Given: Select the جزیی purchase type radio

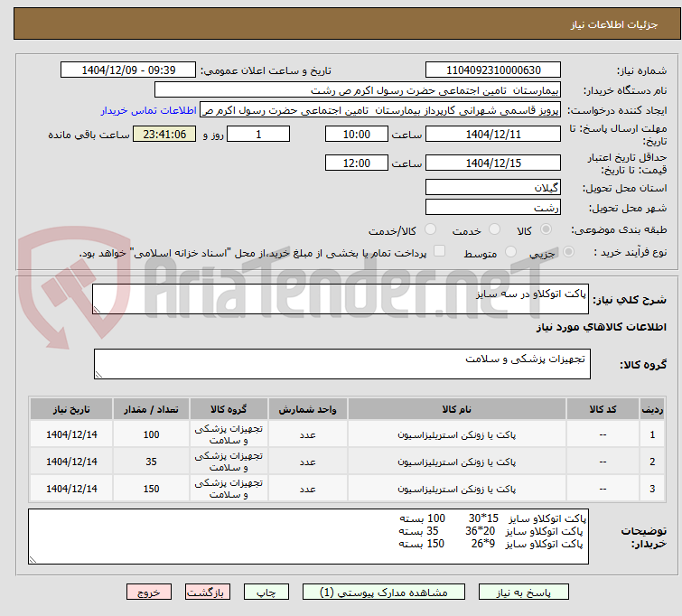Looking at the screenshot, I should pyautogui.click(x=568, y=252).
